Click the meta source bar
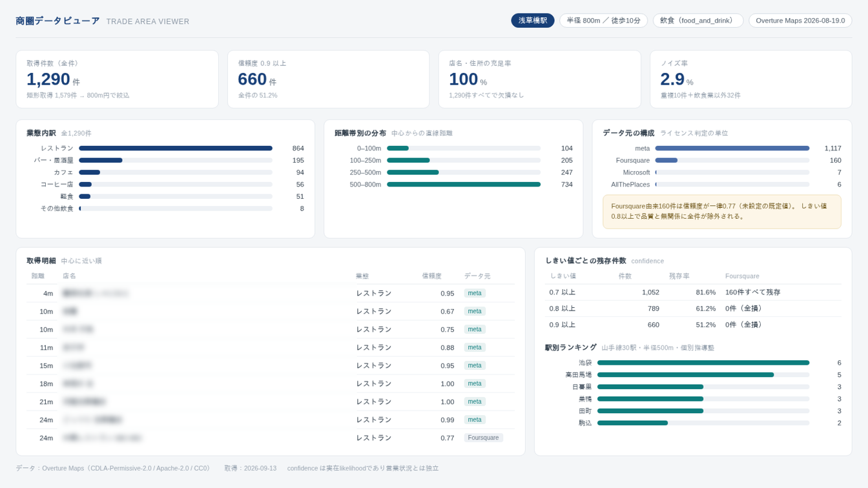Screen dimensions: 868x488 click(x=732, y=148)
